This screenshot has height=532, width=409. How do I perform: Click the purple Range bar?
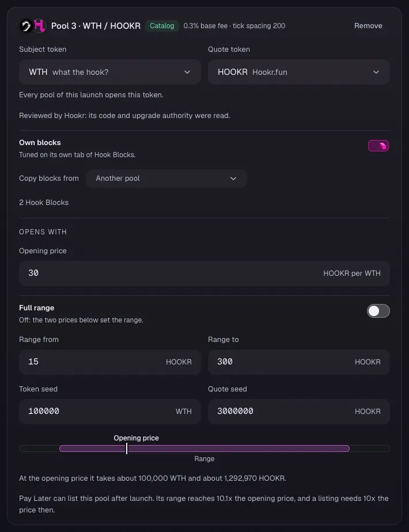(x=204, y=449)
